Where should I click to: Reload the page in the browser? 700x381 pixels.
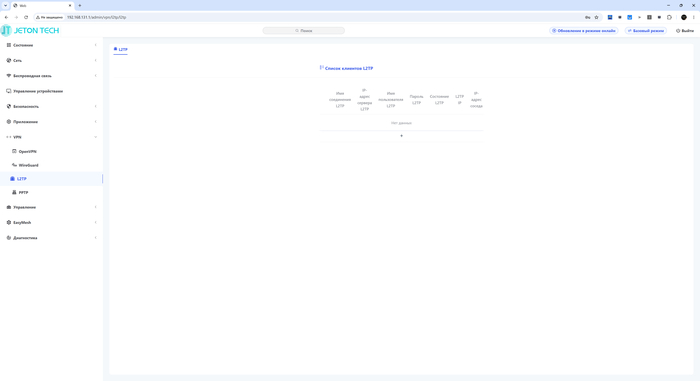point(26,17)
